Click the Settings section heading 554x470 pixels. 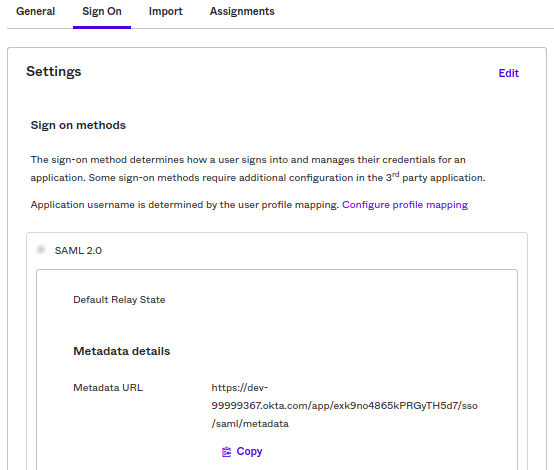point(54,71)
